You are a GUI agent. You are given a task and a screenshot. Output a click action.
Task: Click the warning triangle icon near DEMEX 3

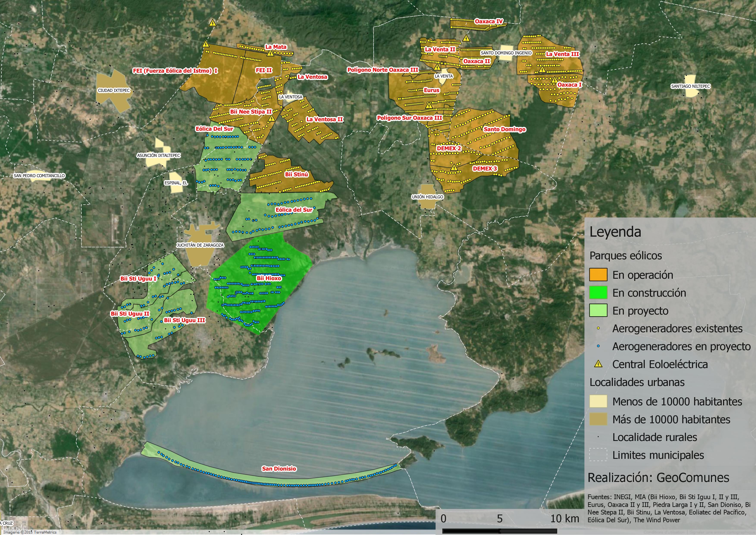pyautogui.click(x=454, y=167)
